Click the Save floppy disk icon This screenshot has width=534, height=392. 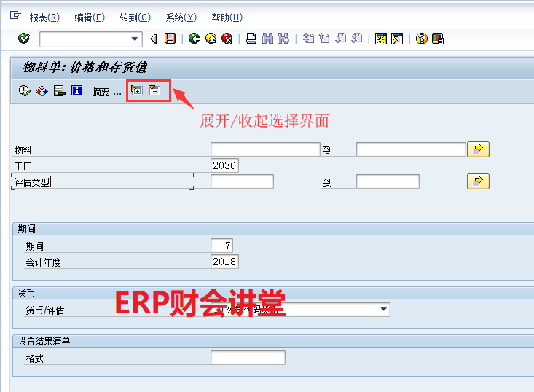[170, 39]
